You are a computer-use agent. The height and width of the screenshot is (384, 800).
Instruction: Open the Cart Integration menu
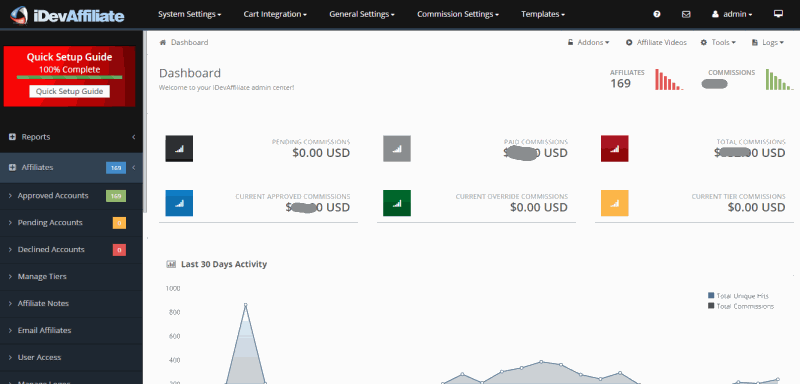[275, 14]
